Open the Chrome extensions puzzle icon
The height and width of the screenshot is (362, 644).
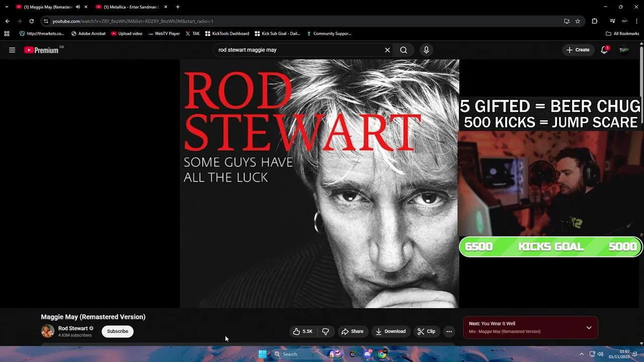pos(595,21)
